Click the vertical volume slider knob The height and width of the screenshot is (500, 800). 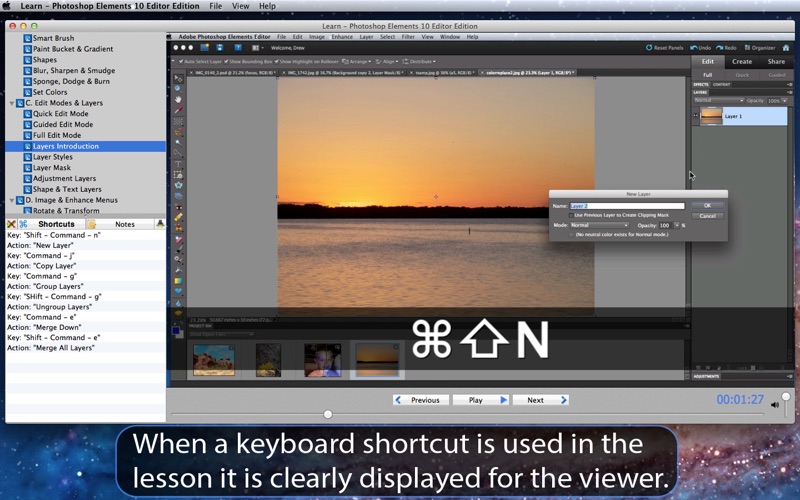point(786,396)
